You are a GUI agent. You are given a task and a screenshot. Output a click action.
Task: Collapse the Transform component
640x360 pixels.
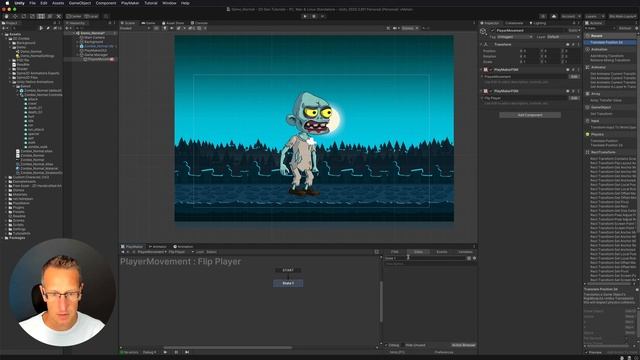(481, 44)
